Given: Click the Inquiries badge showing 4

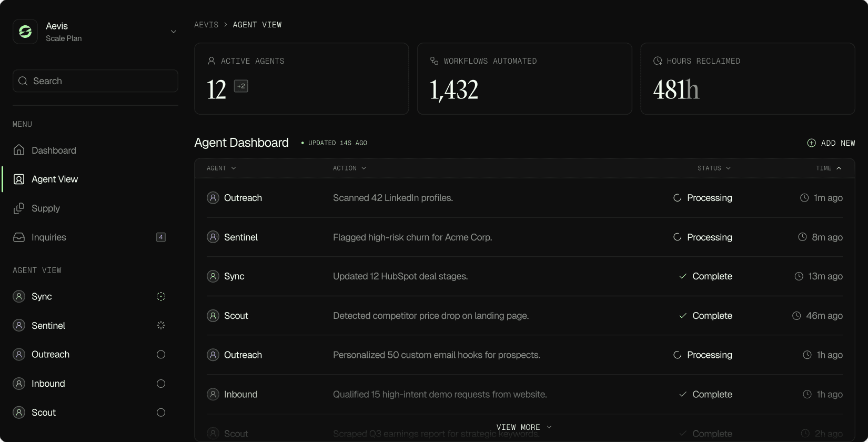Looking at the screenshot, I should pyautogui.click(x=161, y=237).
